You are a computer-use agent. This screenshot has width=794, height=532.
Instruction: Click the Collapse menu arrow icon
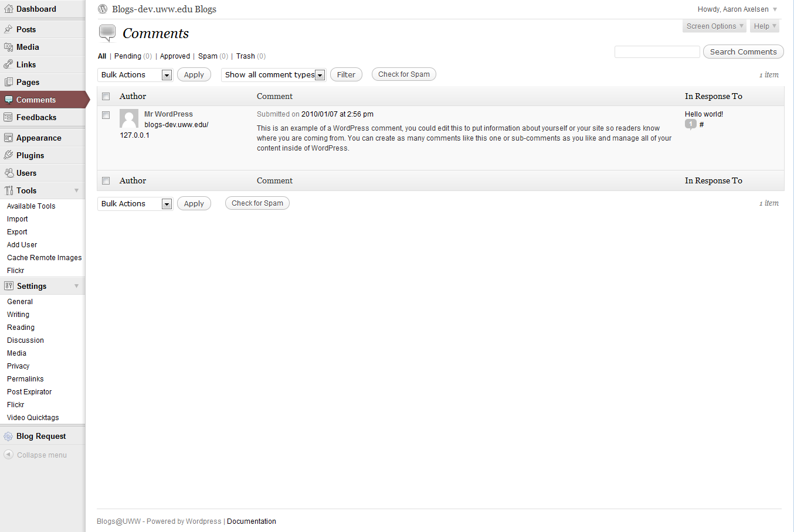(x=8, y=455)
